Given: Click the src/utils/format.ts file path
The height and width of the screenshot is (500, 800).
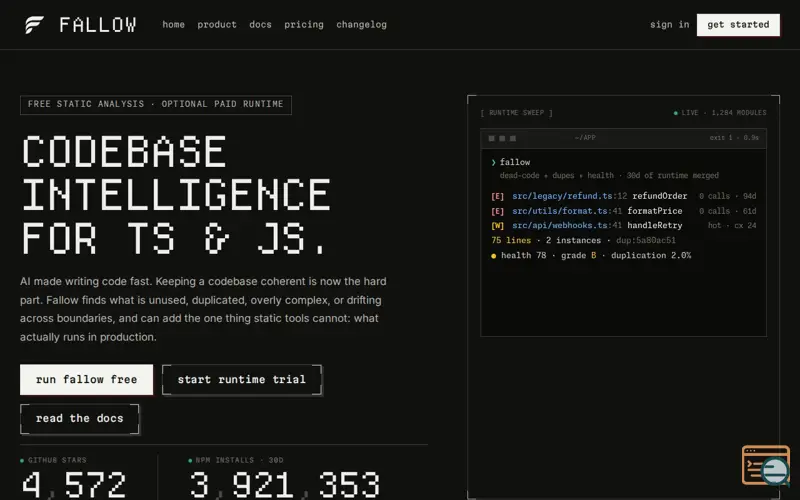Looking at the screenshot, I should pyautogui.click(x=560, y=211).
